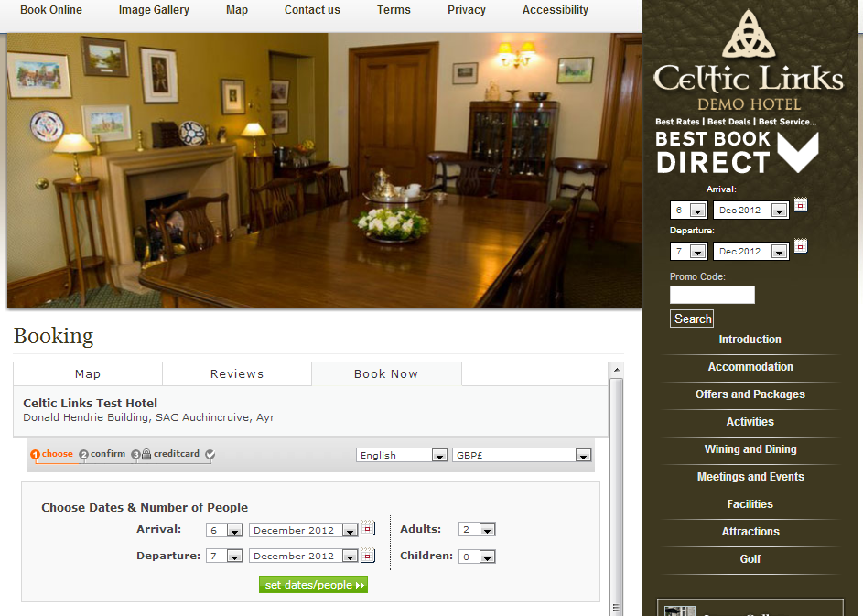Open Activities sidebar link

[750, 422]
